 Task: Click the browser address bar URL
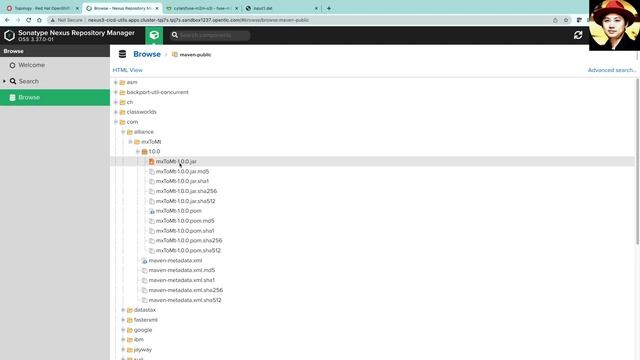coord(198,20)
